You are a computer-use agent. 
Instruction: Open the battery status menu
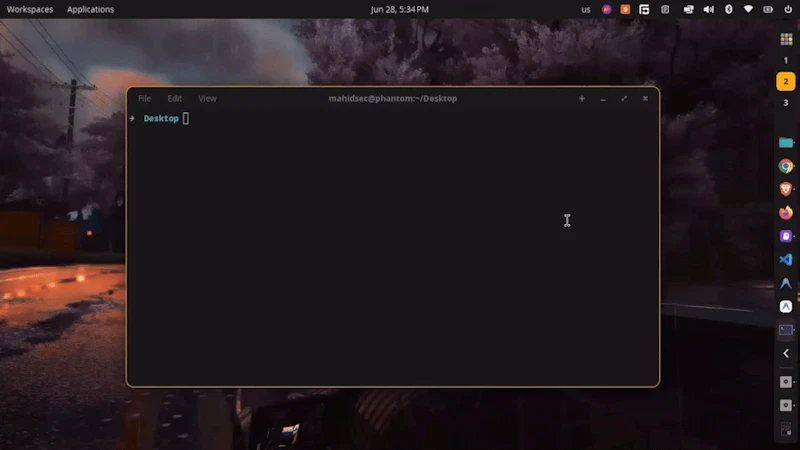tap(768, 9)
